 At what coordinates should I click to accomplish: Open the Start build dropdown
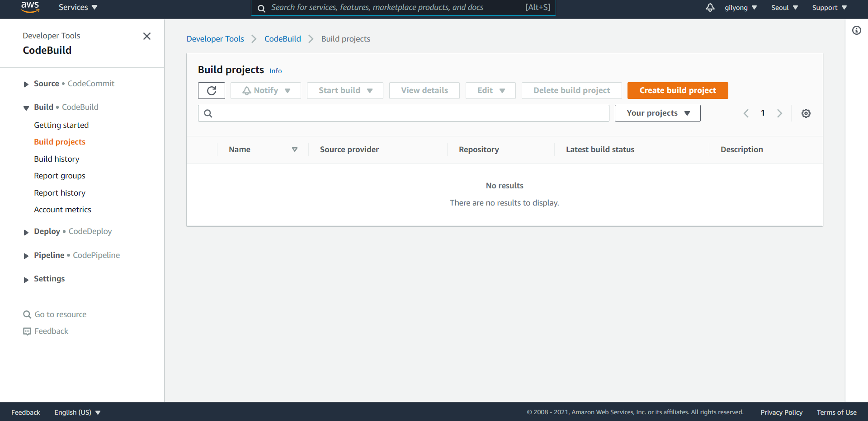click(345, 90)
